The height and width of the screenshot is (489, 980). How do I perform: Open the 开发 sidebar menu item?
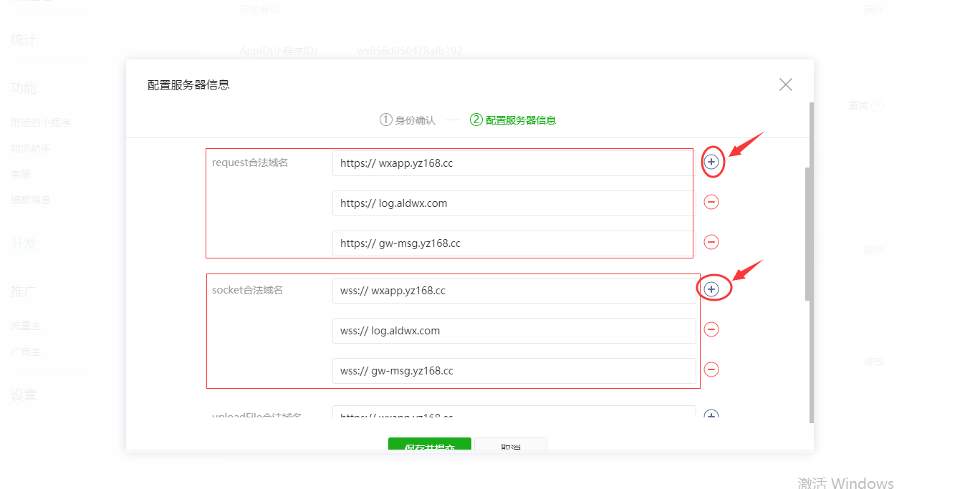[x=23, y=243]
